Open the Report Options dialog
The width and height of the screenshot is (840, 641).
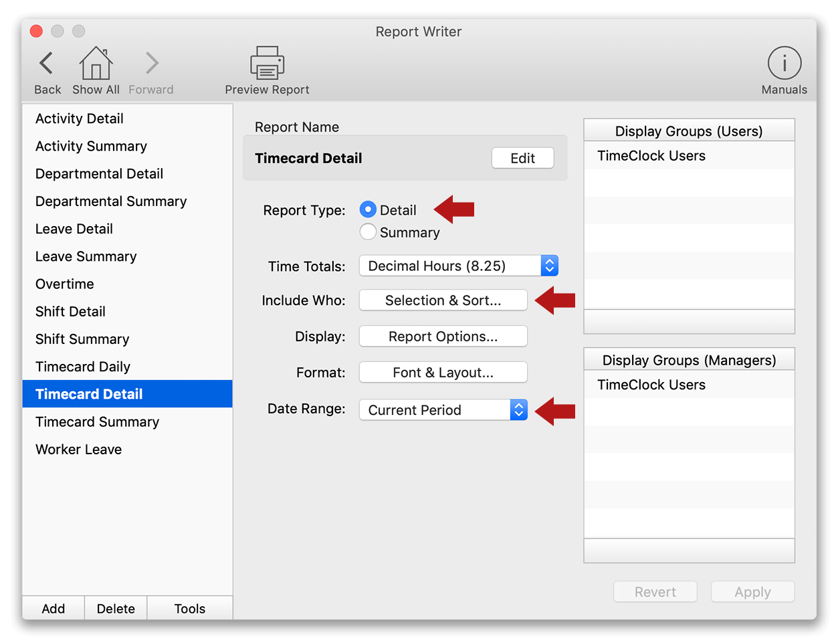pos(443,336)
